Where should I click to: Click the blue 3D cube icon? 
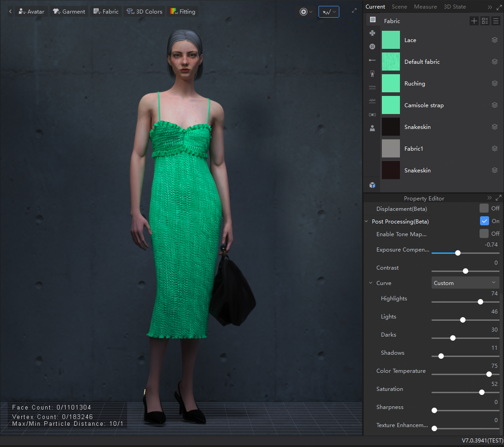click(x=372, y=185)
